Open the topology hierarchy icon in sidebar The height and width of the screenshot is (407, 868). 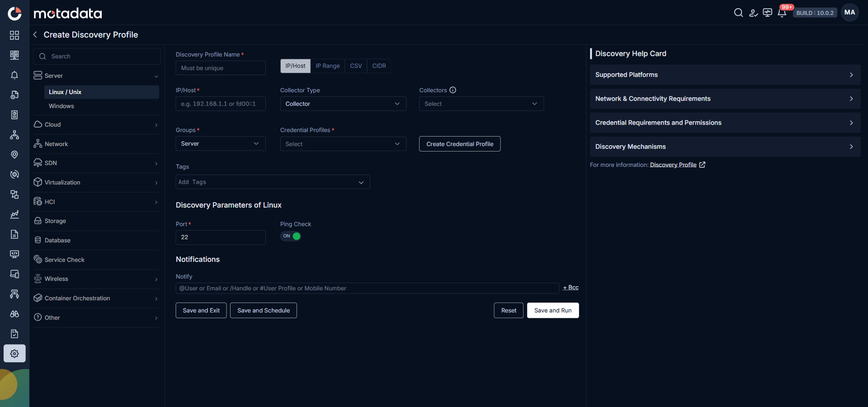point(14,135)
